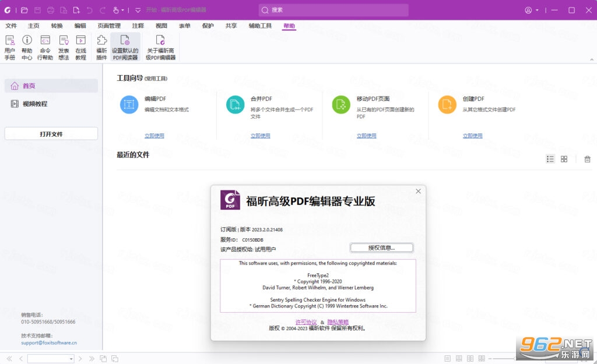597x364 pixels.
Task: Click the undo arrow icon
Action: pos(89,10)
